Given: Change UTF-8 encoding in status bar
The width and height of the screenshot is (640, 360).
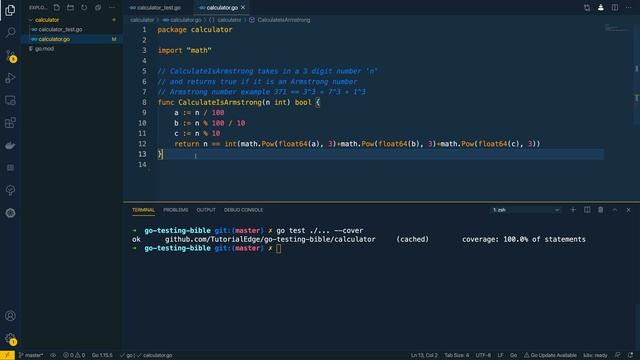Looking at the screenshot, I should click(x=483, y=355).
